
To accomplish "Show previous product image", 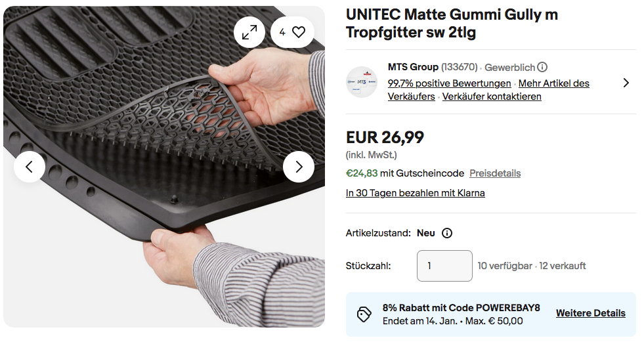I will coord(30,167).
